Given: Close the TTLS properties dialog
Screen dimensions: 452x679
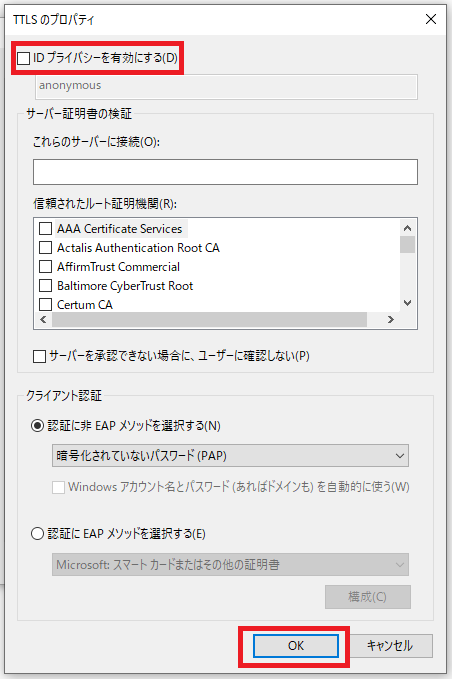Looking at the screenshot, I should point(431,19).
